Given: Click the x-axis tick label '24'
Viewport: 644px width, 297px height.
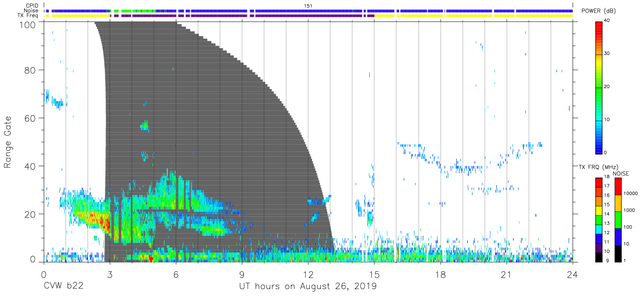Looking at the screenshot, I should (x=572, y=274).
